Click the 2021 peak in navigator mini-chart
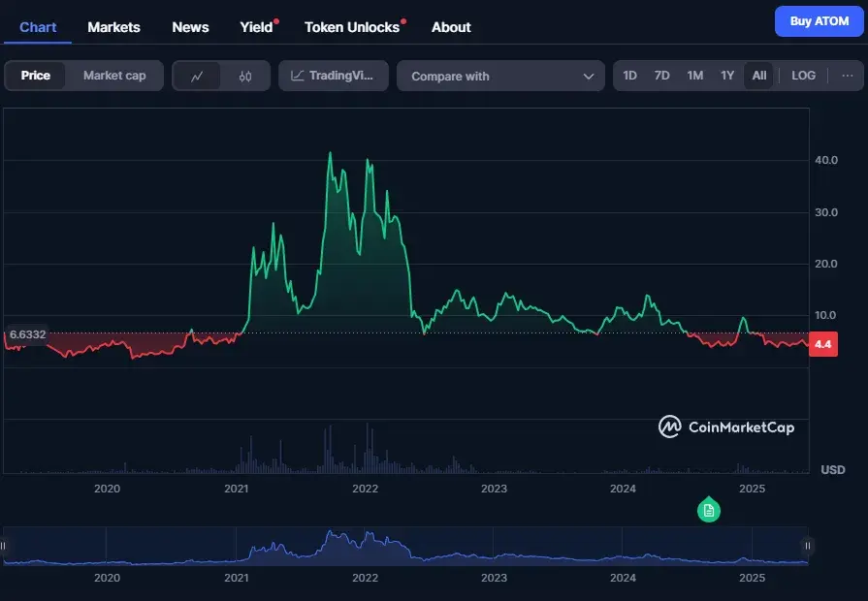 click(x=331, y=533)
